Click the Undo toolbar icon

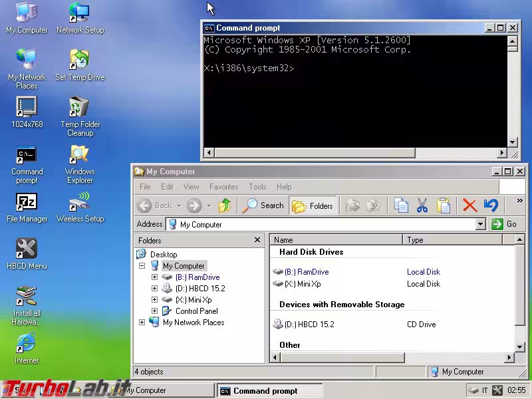tap(491, 205)
